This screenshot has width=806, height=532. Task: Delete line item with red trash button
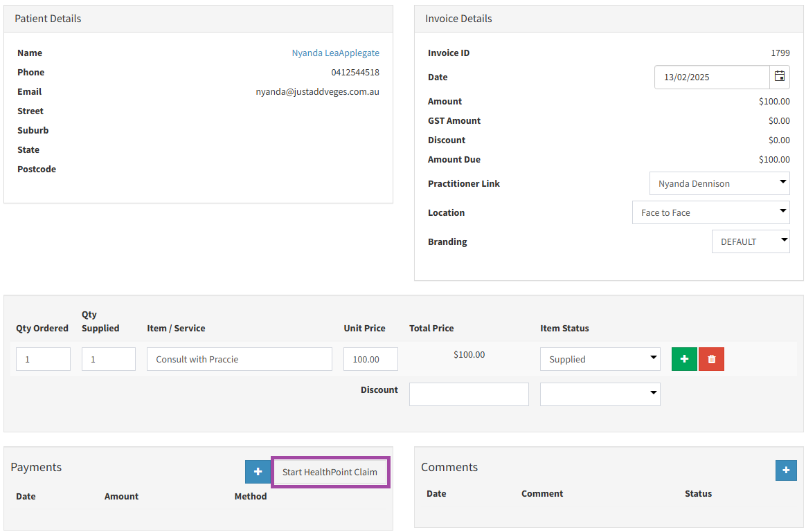(711, 359)
